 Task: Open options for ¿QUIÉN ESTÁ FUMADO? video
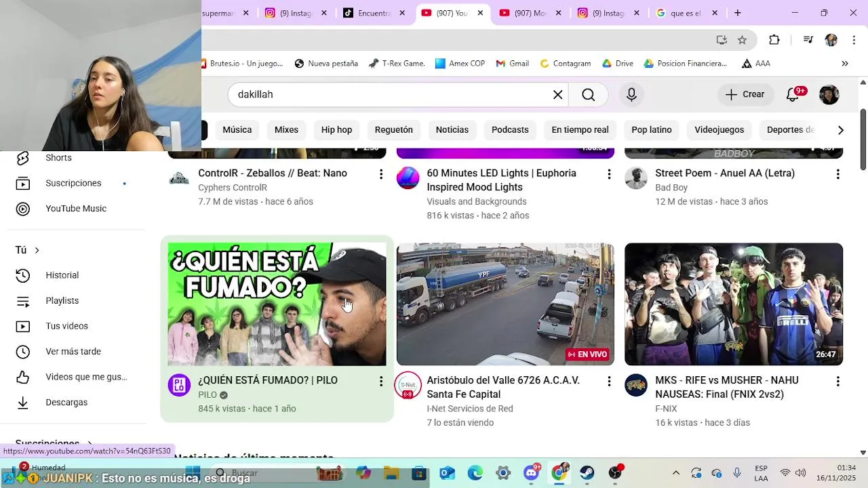tap(380, 382)
